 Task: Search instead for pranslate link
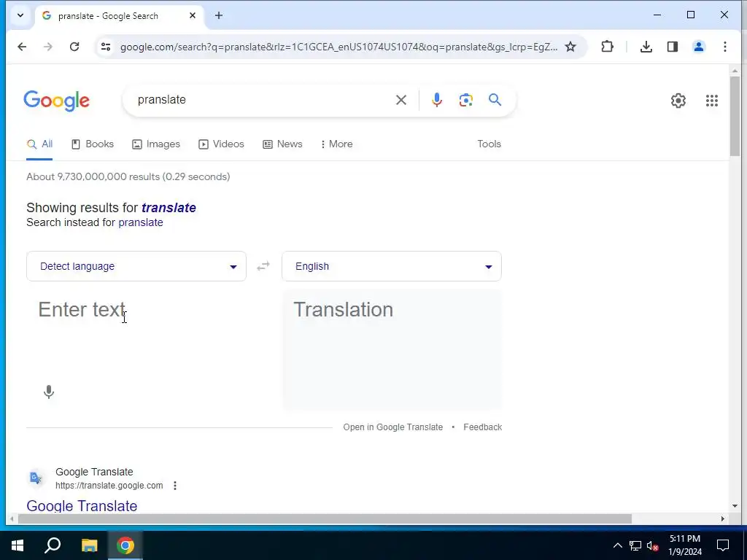141,222
